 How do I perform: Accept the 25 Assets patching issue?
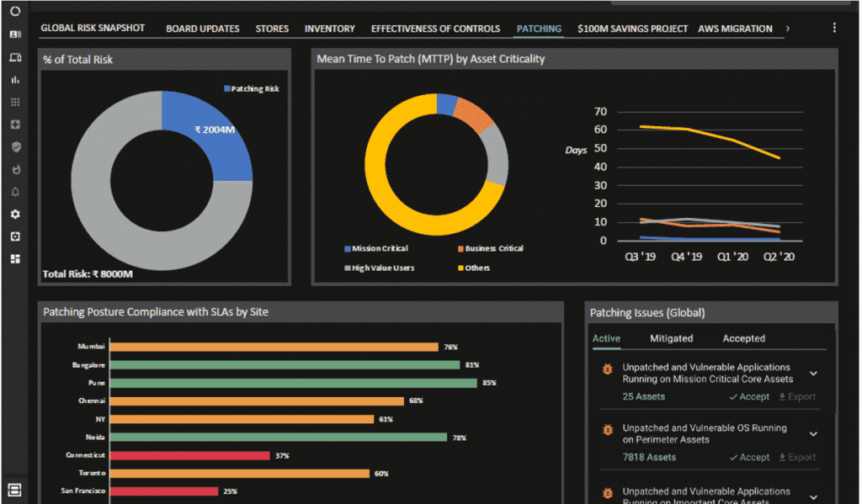[x=749, y=397]
